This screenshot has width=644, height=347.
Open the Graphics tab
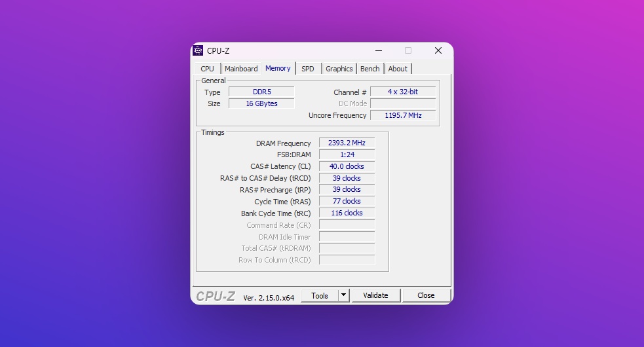coord(339,69)
